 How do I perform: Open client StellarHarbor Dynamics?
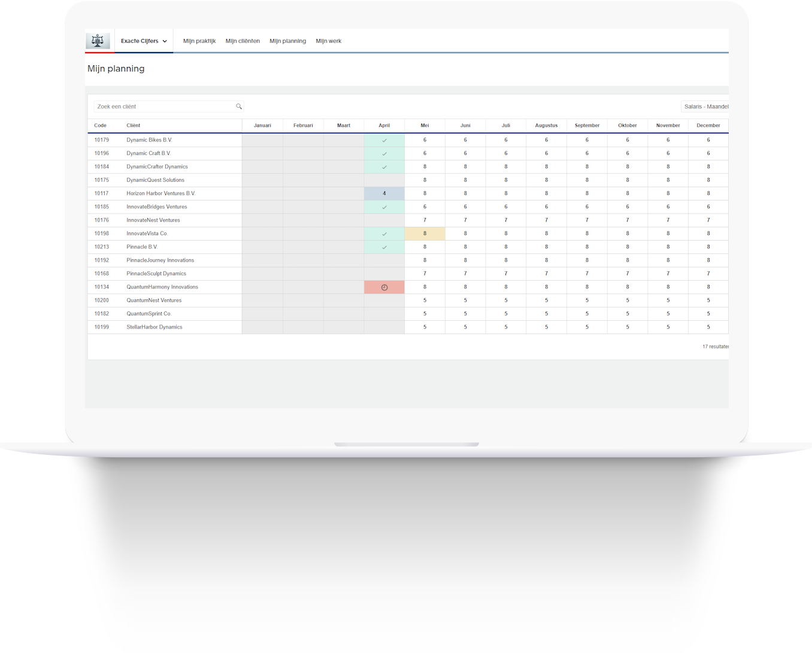(x=154, y=327)
